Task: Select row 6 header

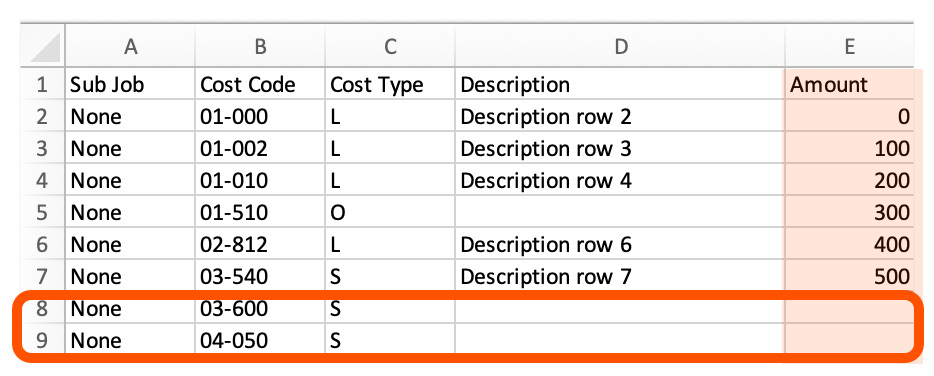Action: pyautogui.click(x=43, y=244)
